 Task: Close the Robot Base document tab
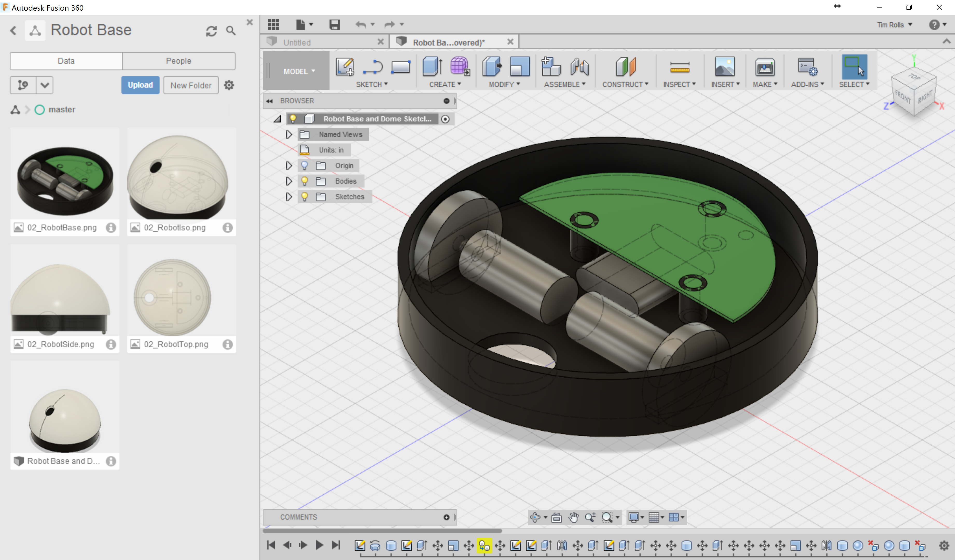pyautogui.click(x=510, y=42)
